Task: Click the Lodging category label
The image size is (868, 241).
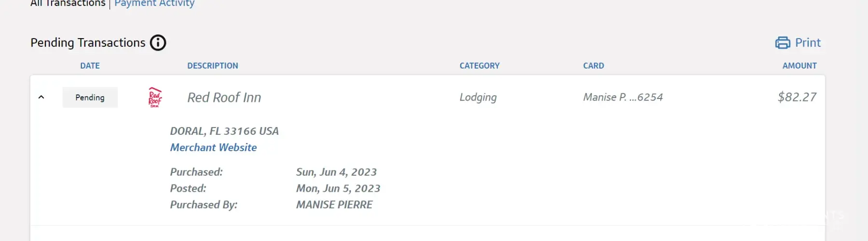Action: [478, 98]
